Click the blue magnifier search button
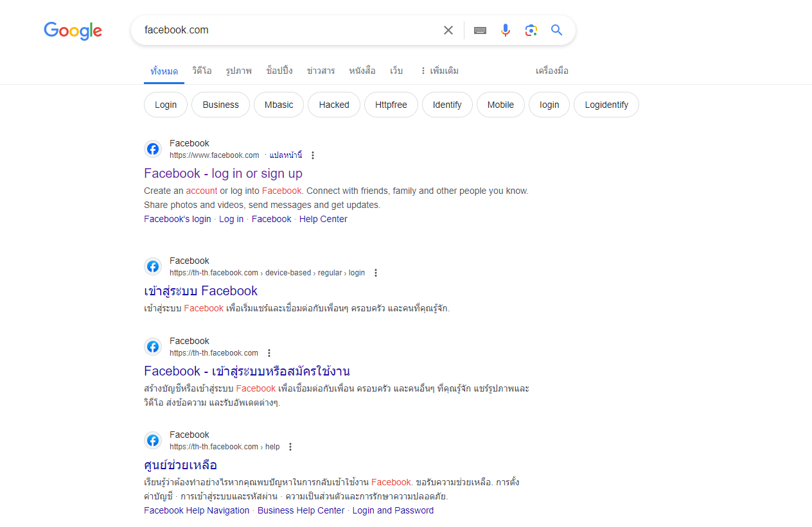This screenshot has width=812, height=527. pos(556,30)
